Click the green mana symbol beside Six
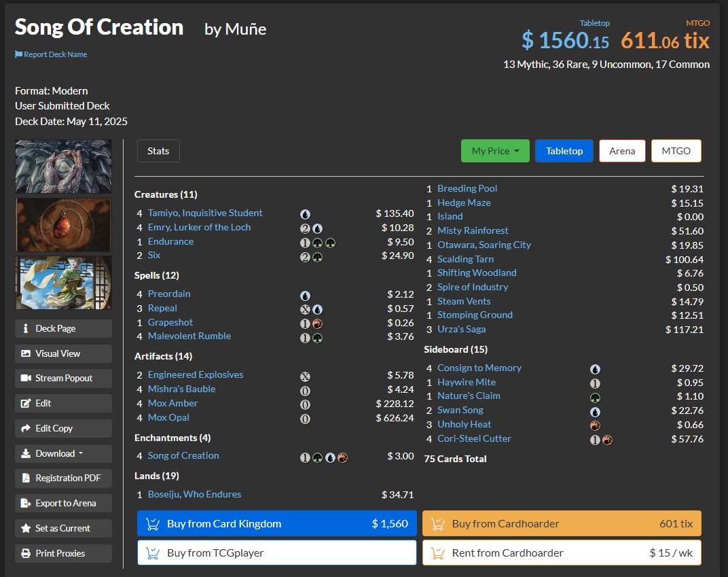Screen dimensions: 728x577 click(x=316, y=257)
